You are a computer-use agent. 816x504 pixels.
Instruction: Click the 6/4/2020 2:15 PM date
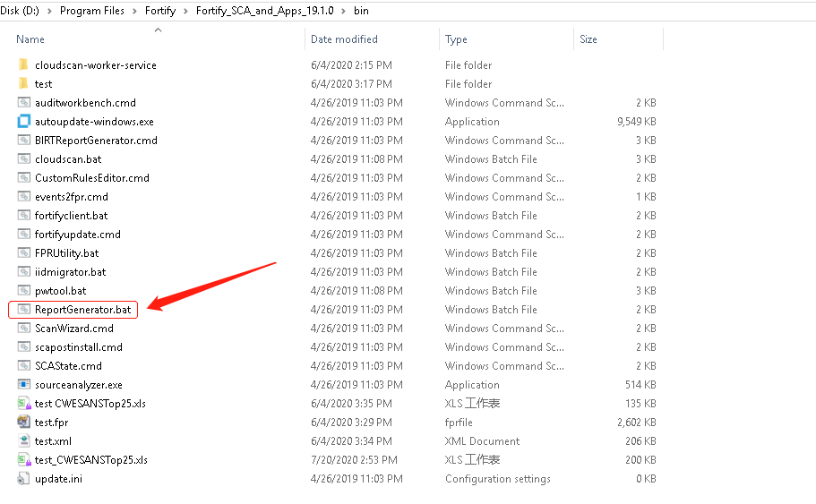point(351,65)
